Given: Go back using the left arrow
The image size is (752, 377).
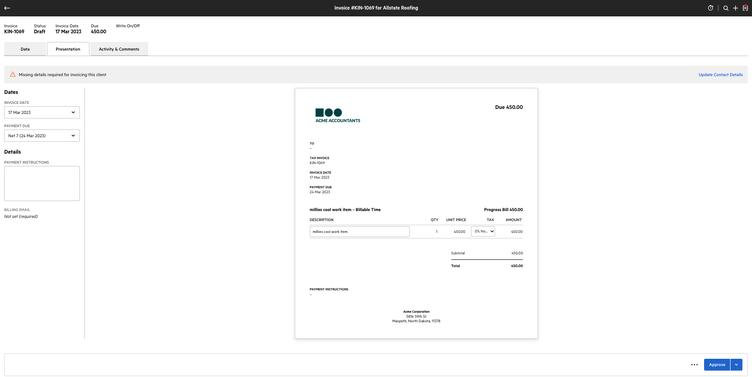Looking at the screenshot, I should click(x=7, y=8).
